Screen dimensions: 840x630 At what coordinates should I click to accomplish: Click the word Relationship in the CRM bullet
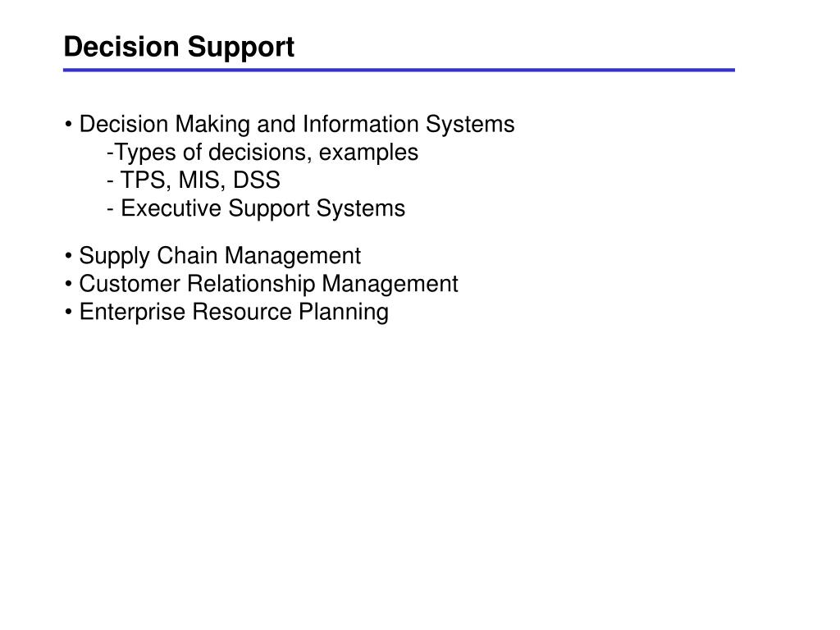tap(251, 285)
